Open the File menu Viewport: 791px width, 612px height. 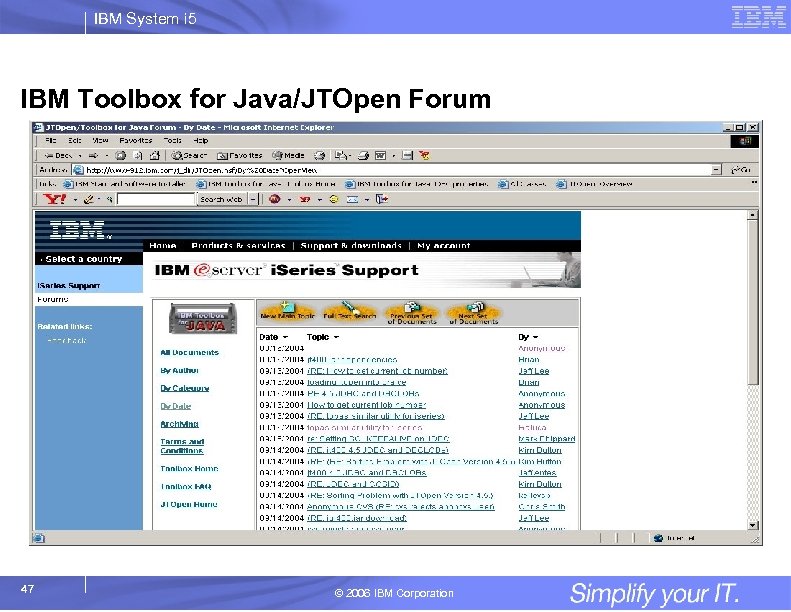click(x=50, y=140)
